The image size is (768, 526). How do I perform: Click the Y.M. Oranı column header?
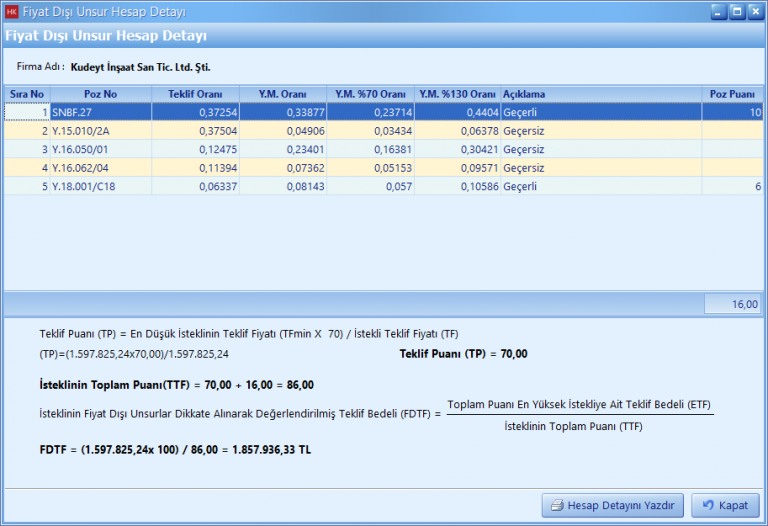tap(282, 94)
